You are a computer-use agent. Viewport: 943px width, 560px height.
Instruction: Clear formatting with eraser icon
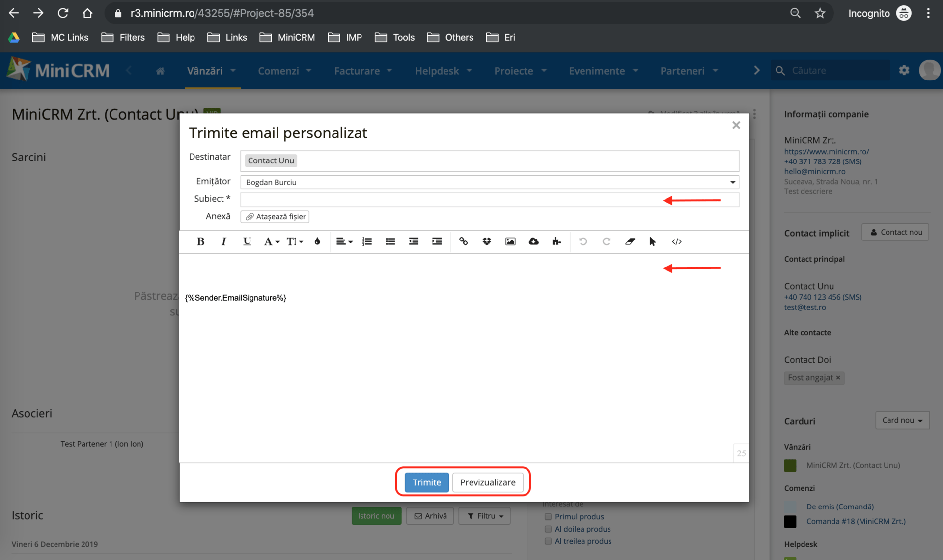pyautogui.click(x=630, y=241)
